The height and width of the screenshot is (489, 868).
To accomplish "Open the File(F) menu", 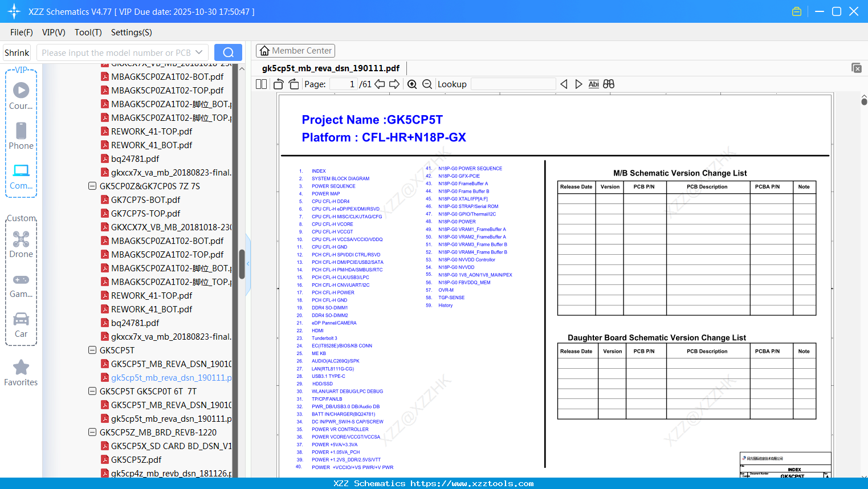I will [22, 32].
